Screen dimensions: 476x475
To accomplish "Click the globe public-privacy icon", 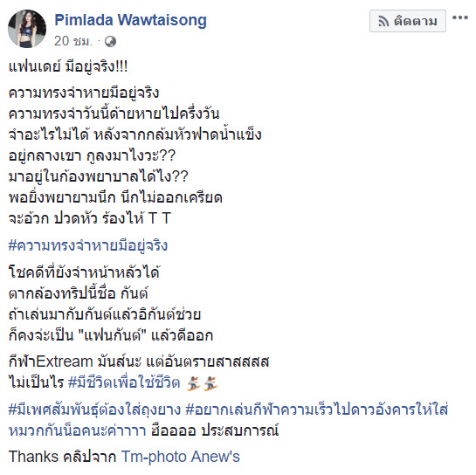I will pos(110,41).
